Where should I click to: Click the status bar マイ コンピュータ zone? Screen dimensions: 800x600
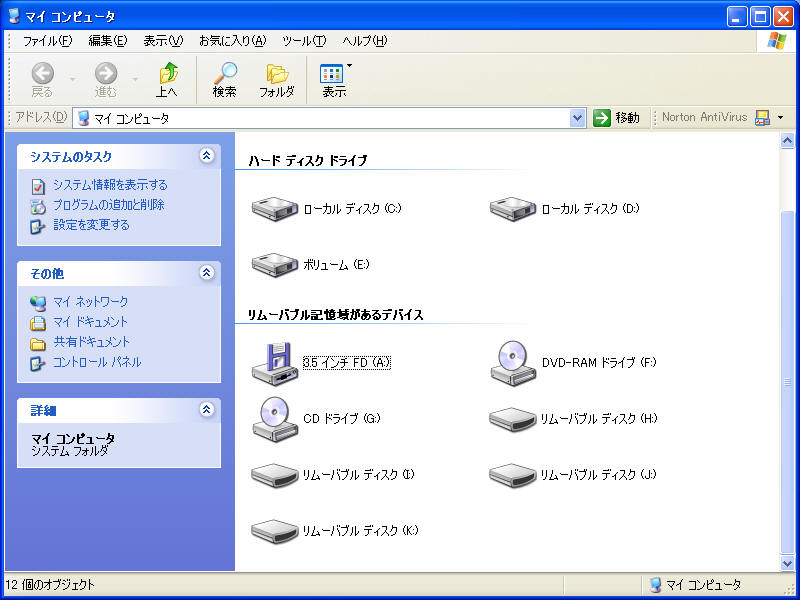pos(695,585)
